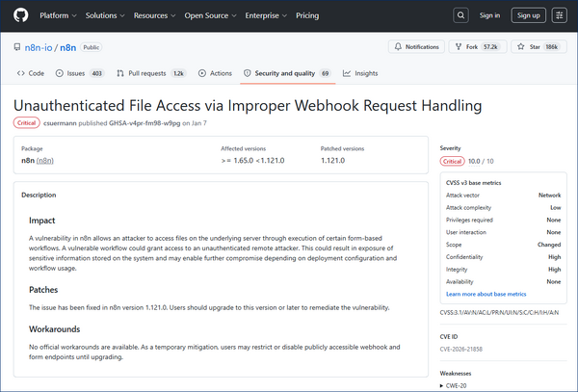The height and width of the screenshot is (392, 578).
Task: Click the n8n package link in parentheses
Action: coord(45,161)
